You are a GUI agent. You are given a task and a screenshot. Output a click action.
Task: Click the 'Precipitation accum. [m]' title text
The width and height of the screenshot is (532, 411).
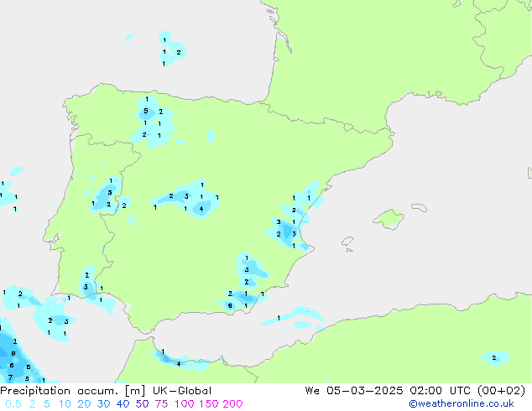pyautogui.click(x=73, y=391)
